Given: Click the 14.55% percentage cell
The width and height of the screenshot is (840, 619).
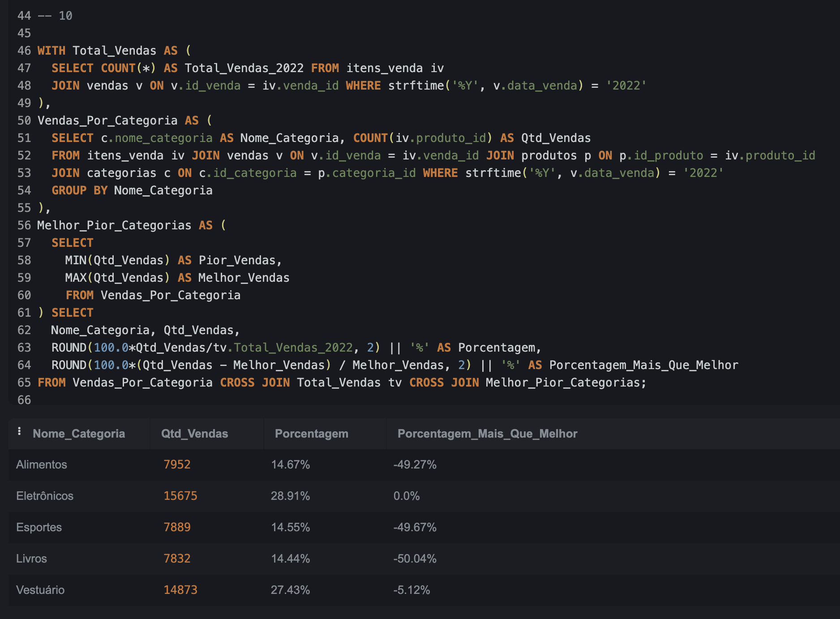Looking at the screenshot, I should pyautogui.click(x=291, y=527).
